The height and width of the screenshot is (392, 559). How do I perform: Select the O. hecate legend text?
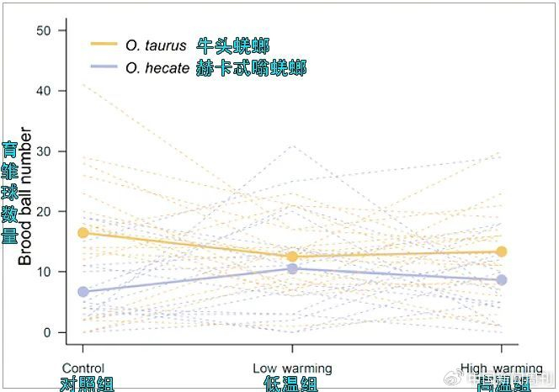click(x=157, y=68)
